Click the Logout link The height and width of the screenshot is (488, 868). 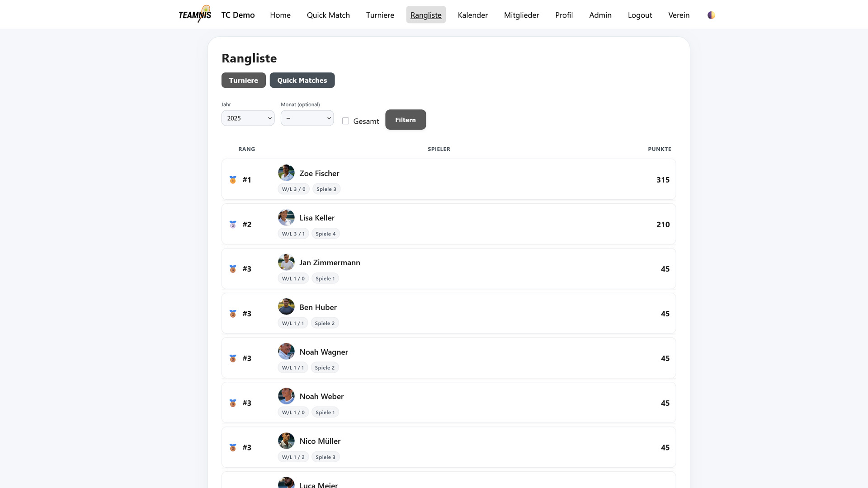[x=640, y=15]
